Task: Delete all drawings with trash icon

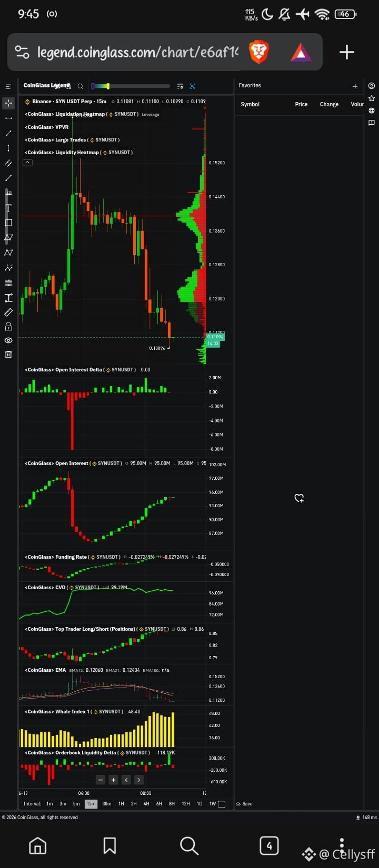Action: pyautogui.click(x=8, y=355)
